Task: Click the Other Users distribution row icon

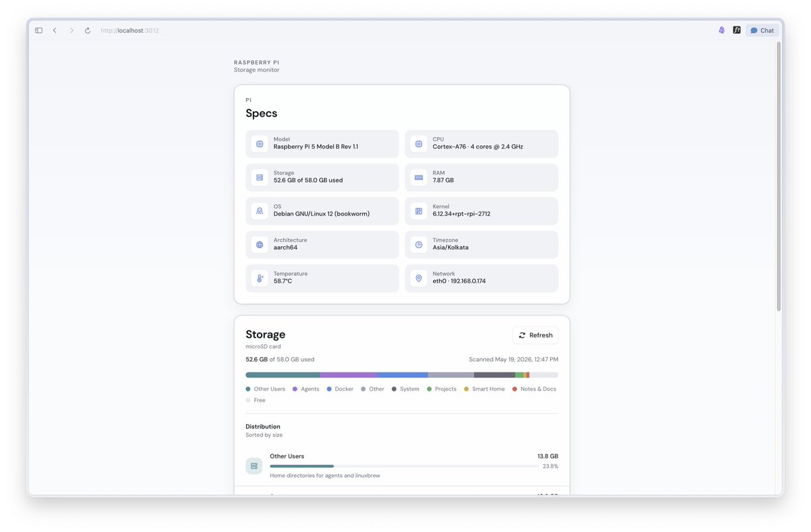Action: (x=254, y=466)
